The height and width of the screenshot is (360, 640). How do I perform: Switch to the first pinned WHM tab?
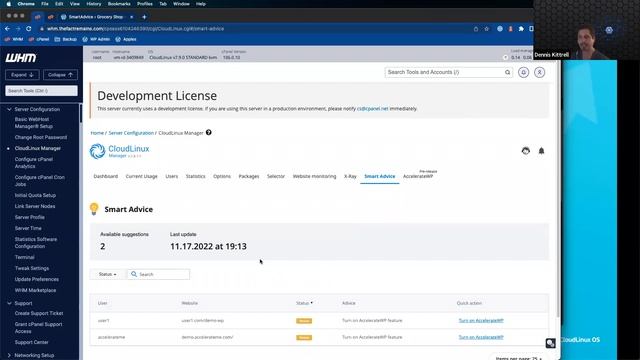tap(37, 17)
